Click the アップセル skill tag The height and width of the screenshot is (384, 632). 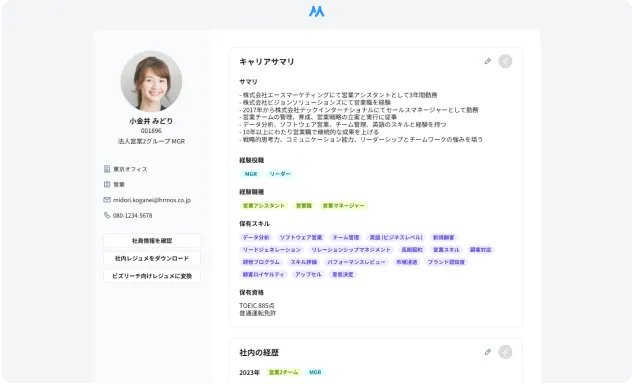pyautogui.click(x=308, y=274)
